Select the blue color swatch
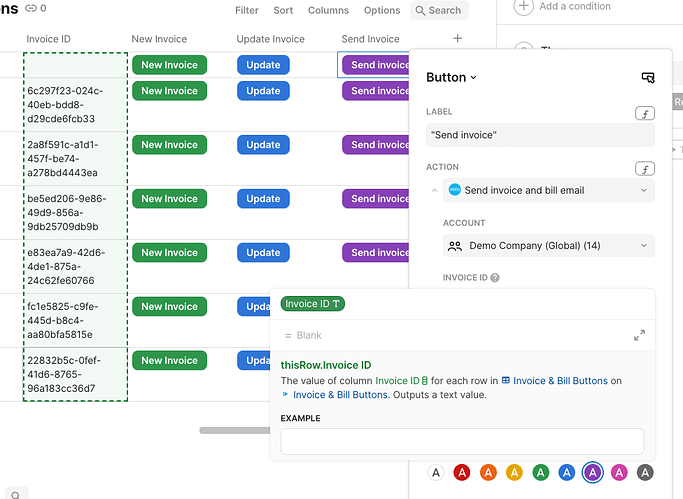This screenshot has width=683, height=499. 567,472
